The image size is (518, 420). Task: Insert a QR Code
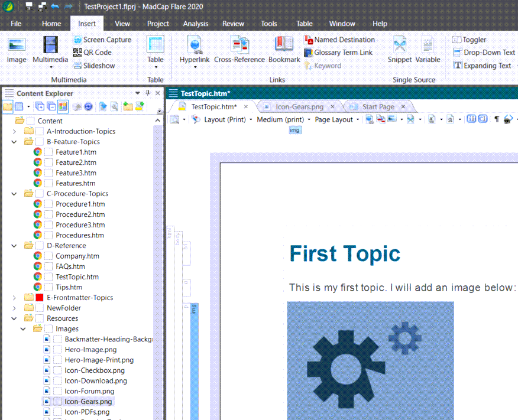[92, 53]
